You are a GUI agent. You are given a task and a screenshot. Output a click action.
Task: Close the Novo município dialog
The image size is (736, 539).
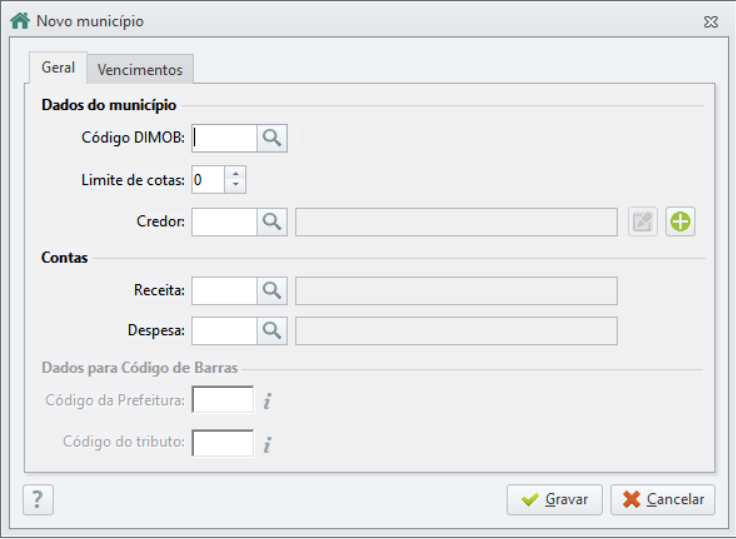point(711,22)
